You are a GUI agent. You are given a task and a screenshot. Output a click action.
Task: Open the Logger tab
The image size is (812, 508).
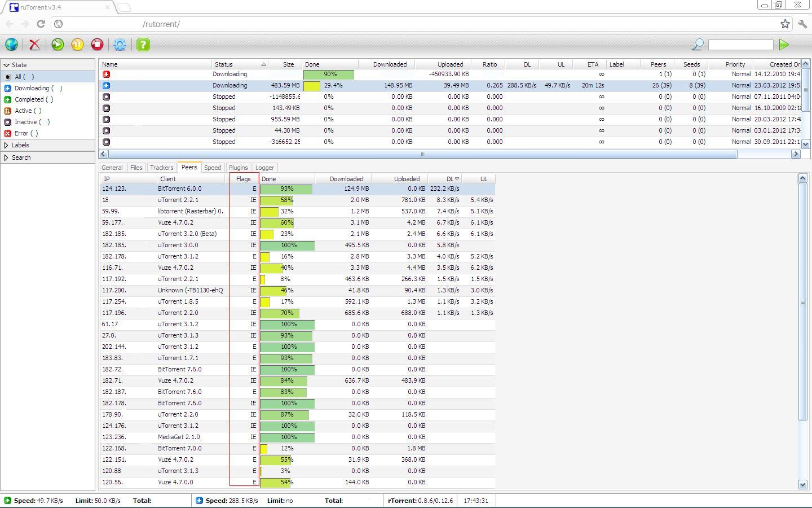265,168
